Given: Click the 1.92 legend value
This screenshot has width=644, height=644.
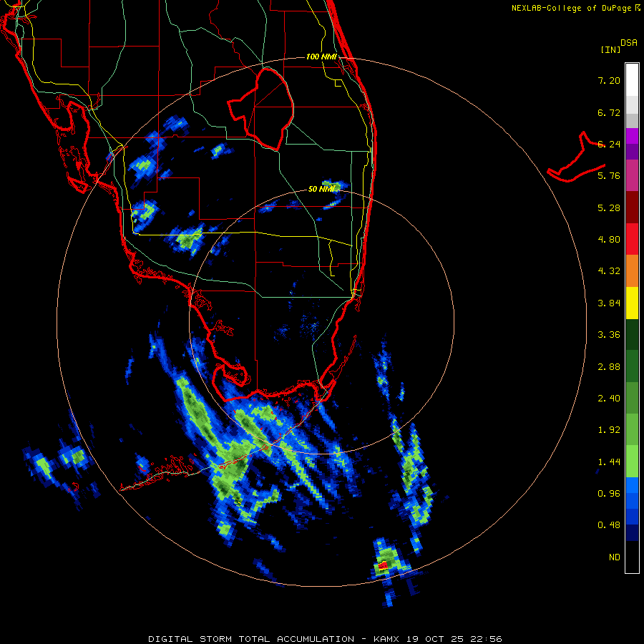Looking at the screenshot, I should (x=609, y=430).
